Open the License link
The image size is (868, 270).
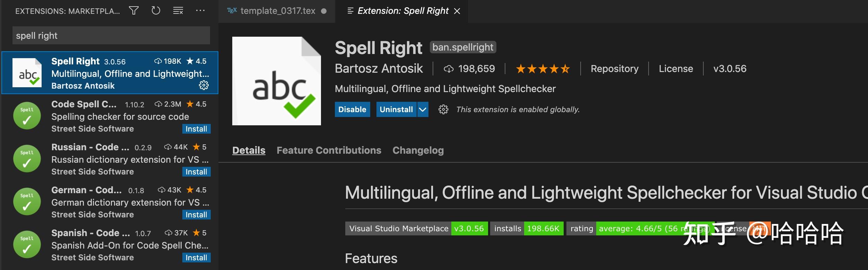point(676,69)
